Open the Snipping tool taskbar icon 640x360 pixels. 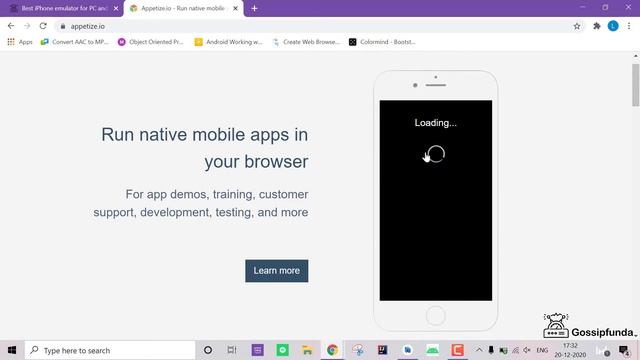[358, 350]
